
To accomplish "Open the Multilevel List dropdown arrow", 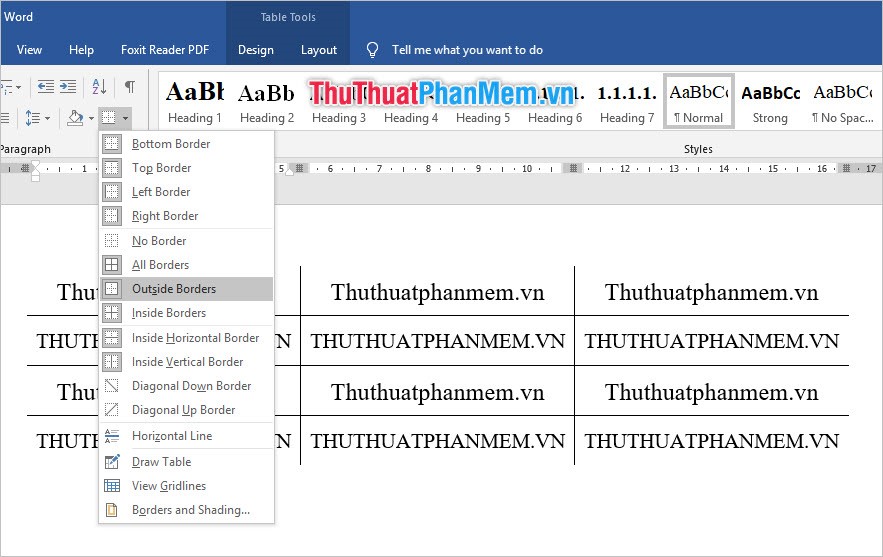I will [x=19, y=87].
